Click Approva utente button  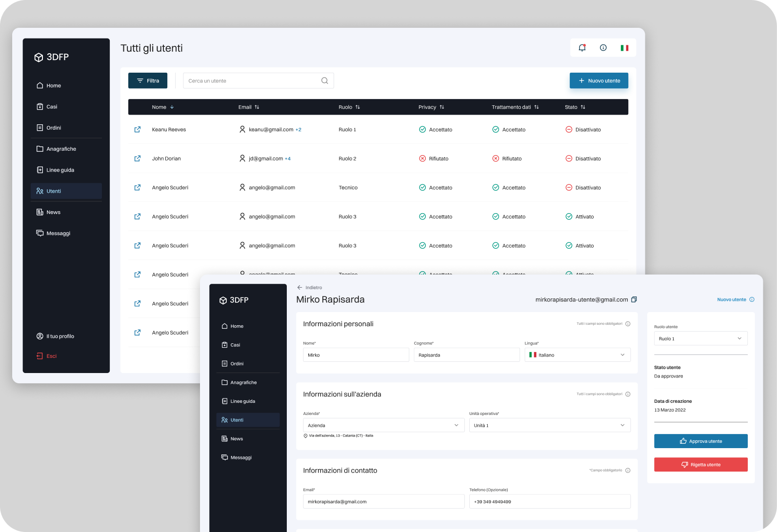(700, 441)
